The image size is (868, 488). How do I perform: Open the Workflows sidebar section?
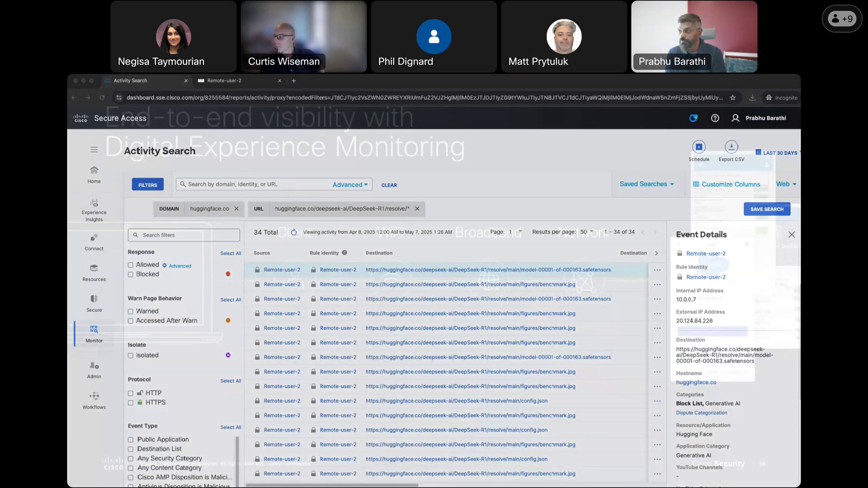click(94, 401)
